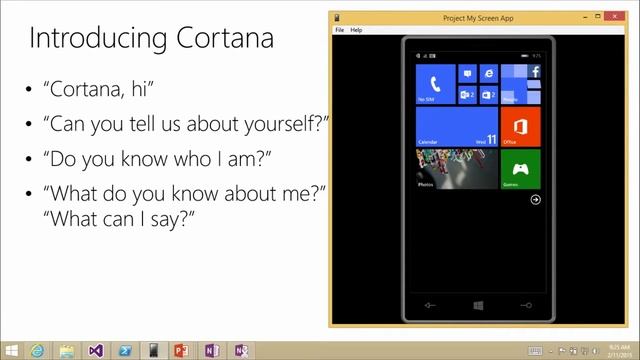Tap the phone's Search button
Image resolution: width=640 pixels, height=360 pixels.
point(526,305)
